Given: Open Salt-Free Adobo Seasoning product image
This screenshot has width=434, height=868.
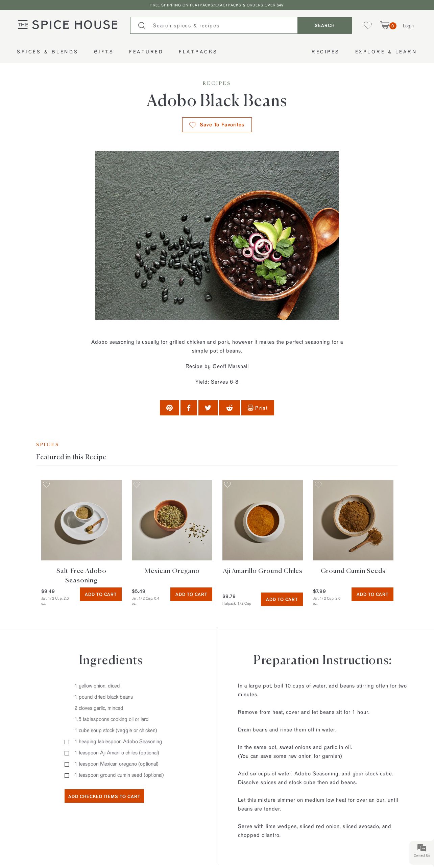Looking at the screenshot, I should tap(81, 520).
